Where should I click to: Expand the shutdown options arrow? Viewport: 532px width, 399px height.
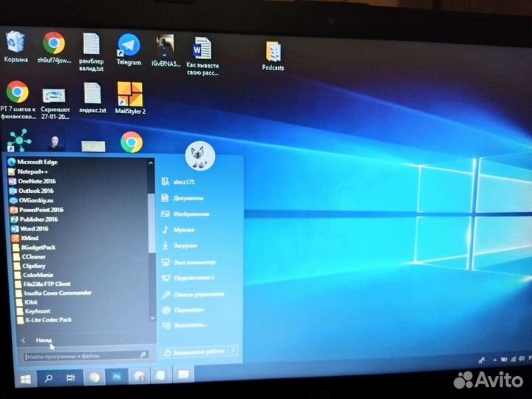point(233,350)
